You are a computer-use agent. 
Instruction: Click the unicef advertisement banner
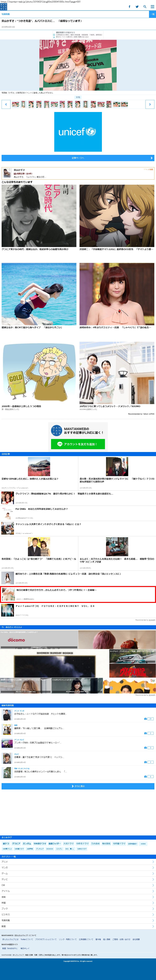coord(78,132)
